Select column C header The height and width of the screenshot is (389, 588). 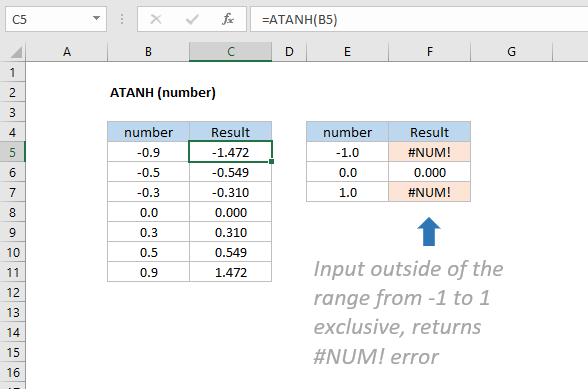click(231, 52)
